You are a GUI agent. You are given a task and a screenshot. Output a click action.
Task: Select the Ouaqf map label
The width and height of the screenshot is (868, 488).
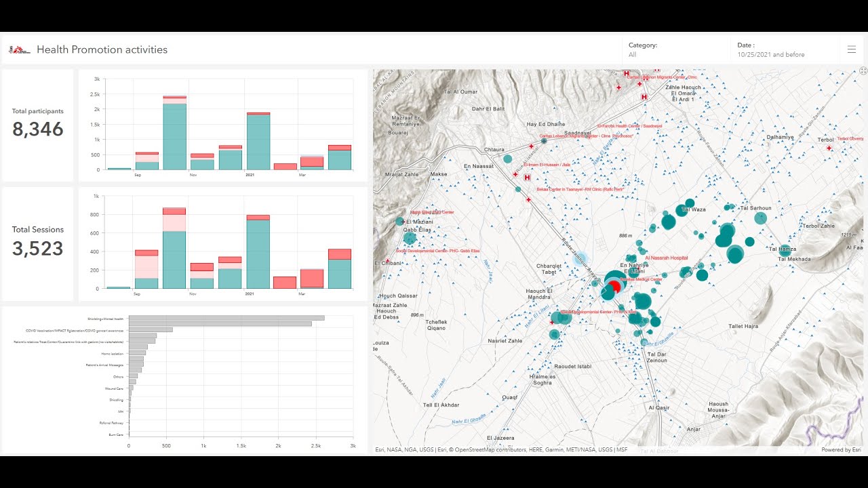[510, 397]
